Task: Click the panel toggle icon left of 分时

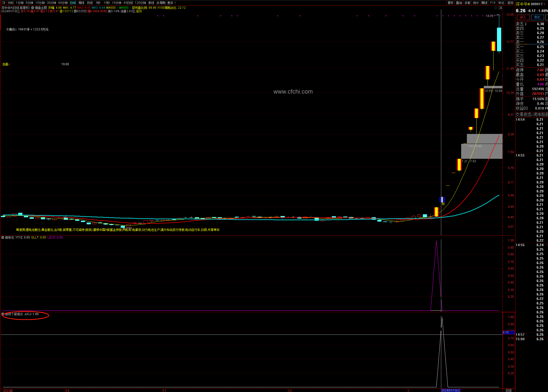Action: (x=3, y=3)
